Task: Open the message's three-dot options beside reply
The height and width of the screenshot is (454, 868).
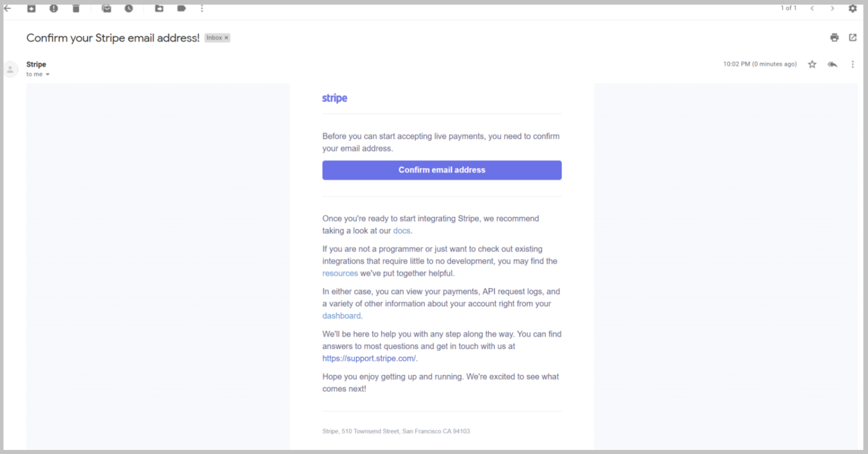Action: click(852, 64)
